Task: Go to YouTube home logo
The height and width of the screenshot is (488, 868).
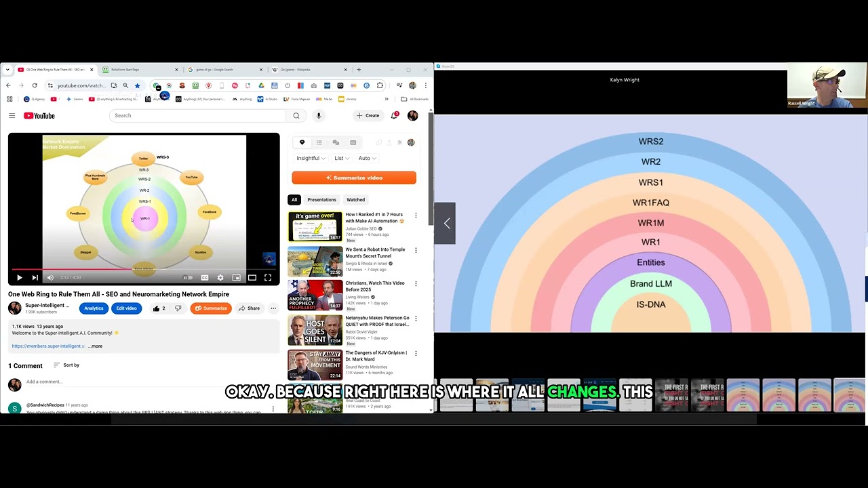Action: coord(39,116)
